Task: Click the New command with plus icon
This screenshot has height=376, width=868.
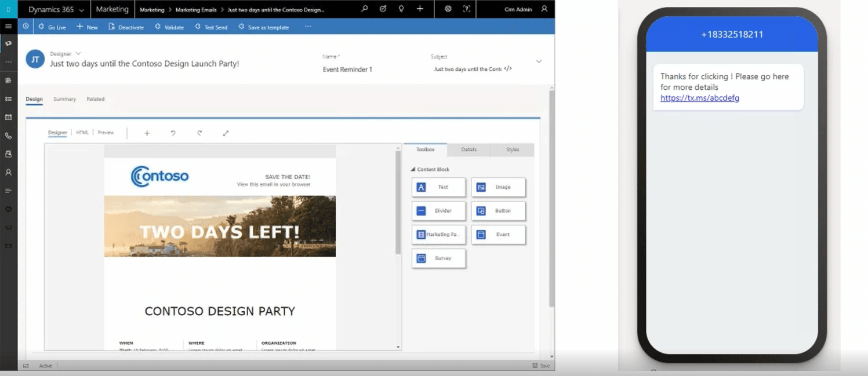Action: [x=87, y=27]
